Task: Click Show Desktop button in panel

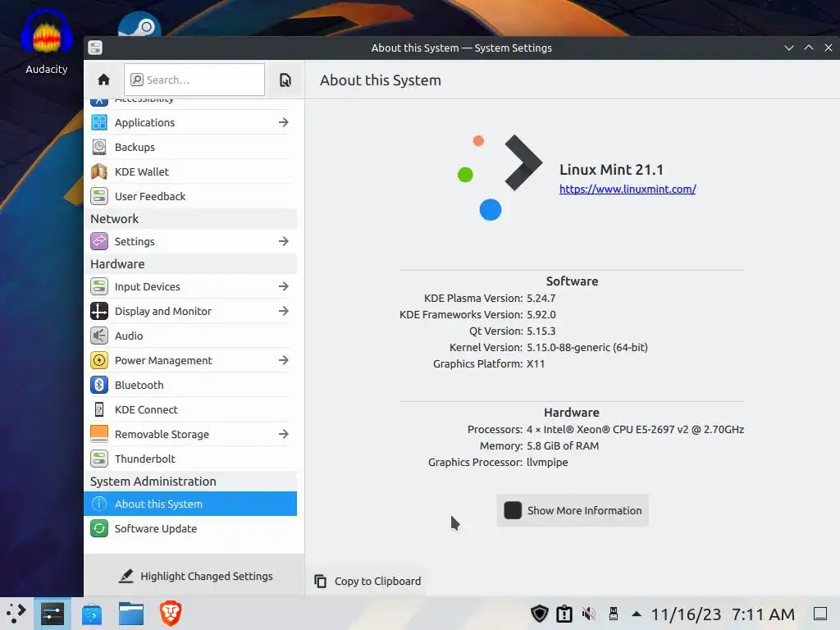Action: point(820,614)
